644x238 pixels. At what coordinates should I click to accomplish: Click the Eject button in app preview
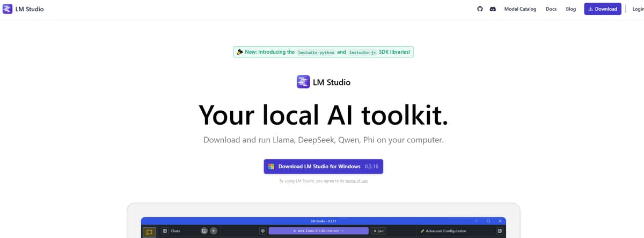click(378, 231)
